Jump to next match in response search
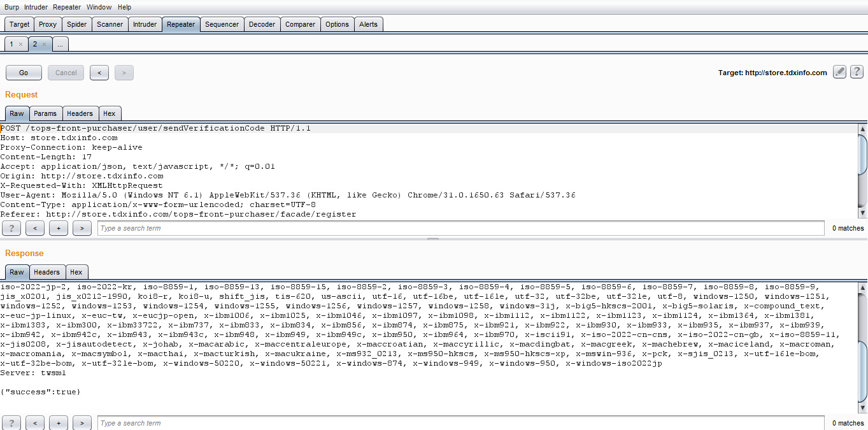The height and width of the screenshot is (430, 868). pos(82,423)
